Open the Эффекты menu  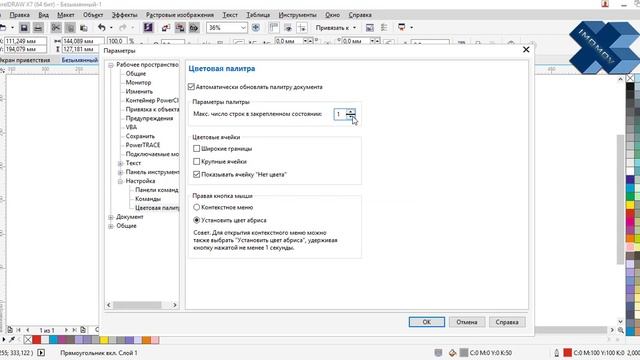(x=124, y=15)
